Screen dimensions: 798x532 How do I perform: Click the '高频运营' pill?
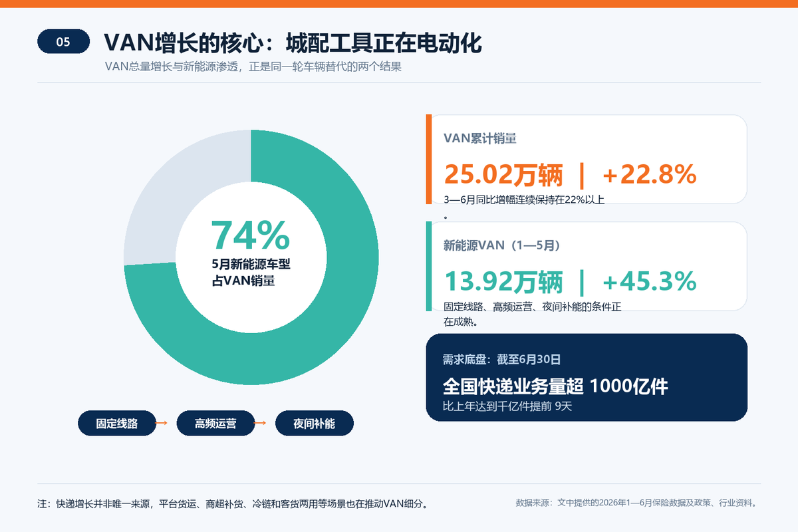click(x=215, y=423)
